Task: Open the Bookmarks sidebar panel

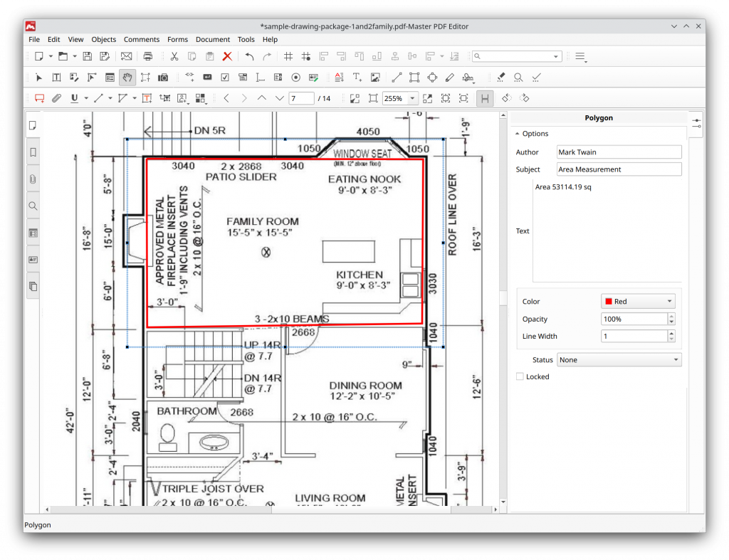Action: [x=32, y=152]
